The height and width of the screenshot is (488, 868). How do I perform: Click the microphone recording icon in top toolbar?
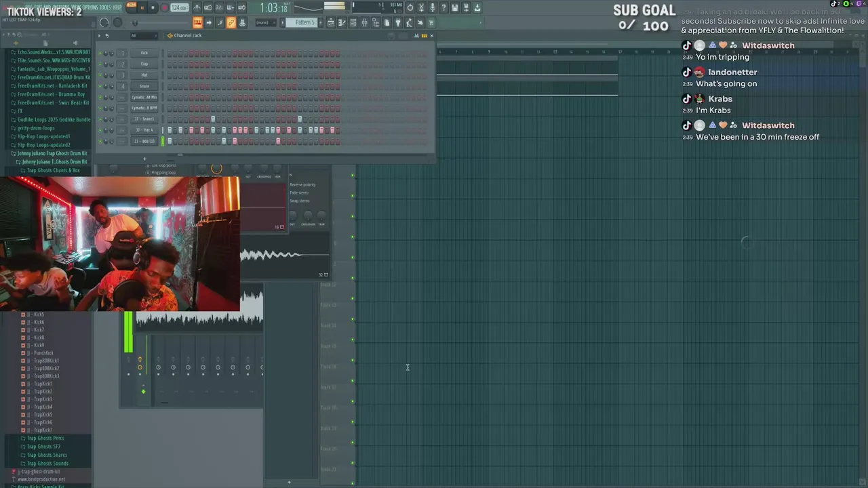pos(432,7)
